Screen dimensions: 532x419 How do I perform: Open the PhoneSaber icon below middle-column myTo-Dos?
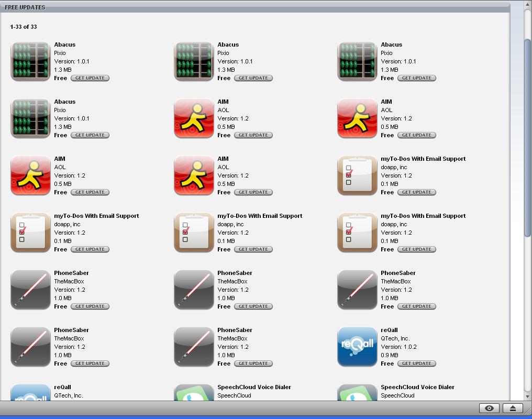pyautogui.click(x=194, y=290)
